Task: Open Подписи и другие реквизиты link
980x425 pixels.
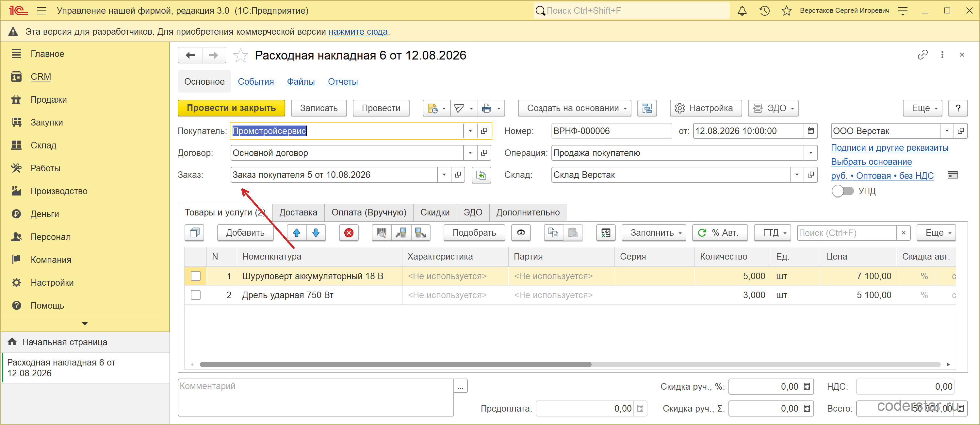Action: [889, 148]
